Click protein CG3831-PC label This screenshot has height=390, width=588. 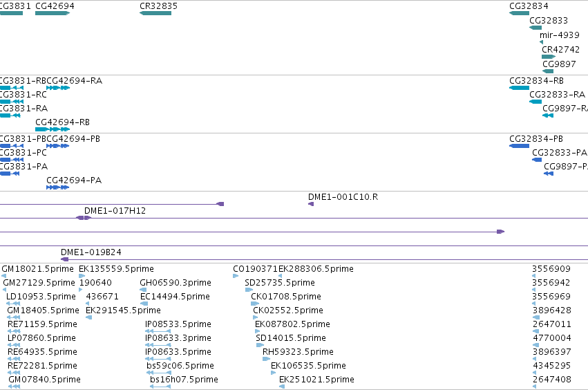23,153
